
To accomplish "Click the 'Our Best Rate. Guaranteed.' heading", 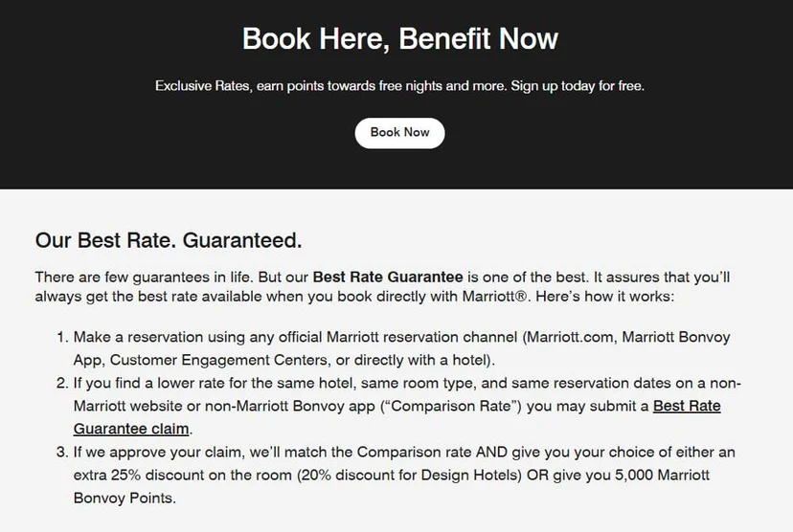I will coord(169,240).
